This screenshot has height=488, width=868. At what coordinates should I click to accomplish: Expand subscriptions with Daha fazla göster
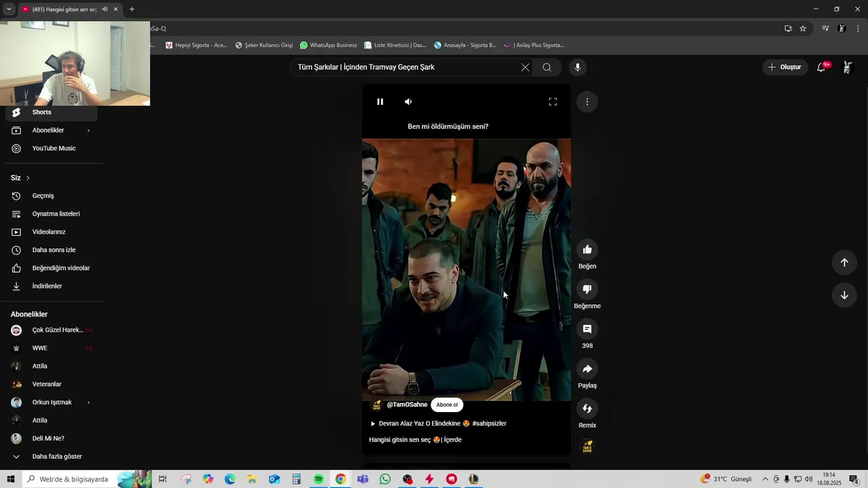click(x=52, y=456)
